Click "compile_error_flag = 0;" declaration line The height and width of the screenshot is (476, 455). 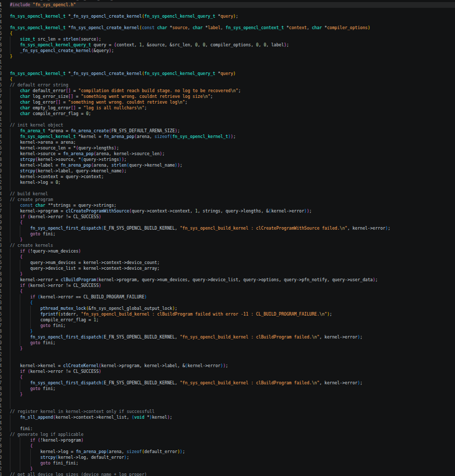(55, 114)
